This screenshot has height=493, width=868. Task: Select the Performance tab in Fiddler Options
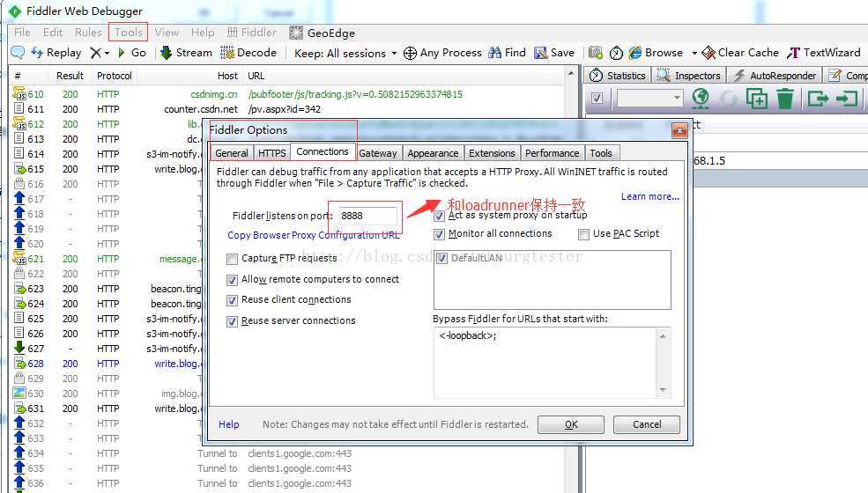tap(552, 153)
